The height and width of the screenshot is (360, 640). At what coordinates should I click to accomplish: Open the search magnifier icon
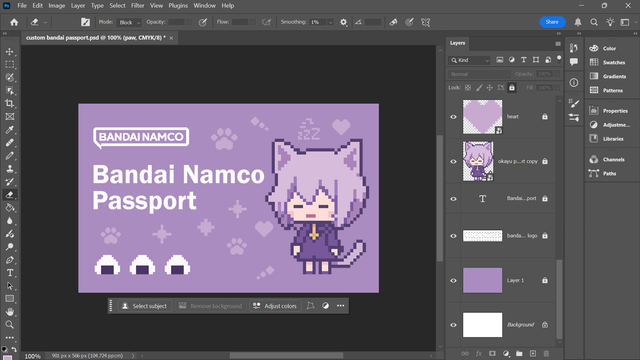click(594, 22)
